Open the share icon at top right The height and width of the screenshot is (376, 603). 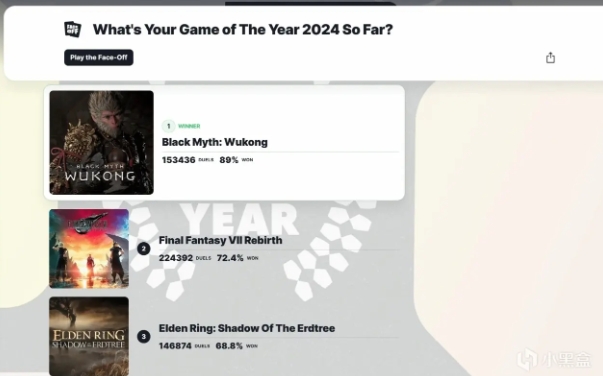point(550,58)
